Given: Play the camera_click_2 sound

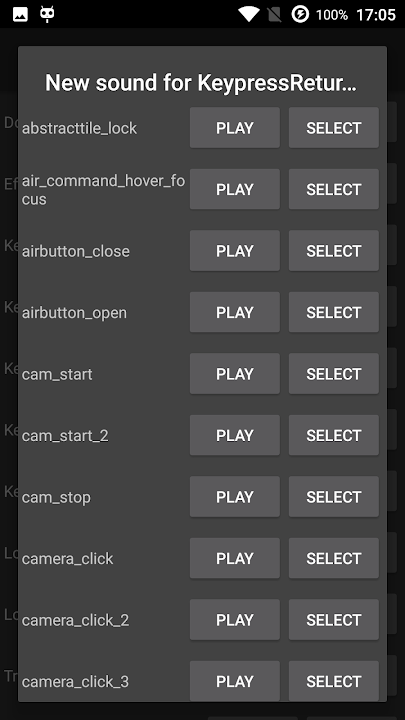Looking at the screenshot, I should (235, 620).
